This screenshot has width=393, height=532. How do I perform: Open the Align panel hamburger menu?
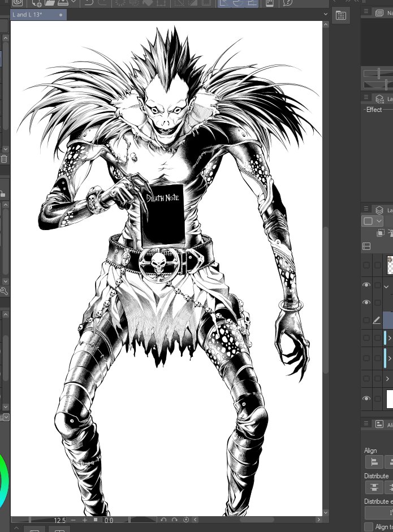coord(366,423)
